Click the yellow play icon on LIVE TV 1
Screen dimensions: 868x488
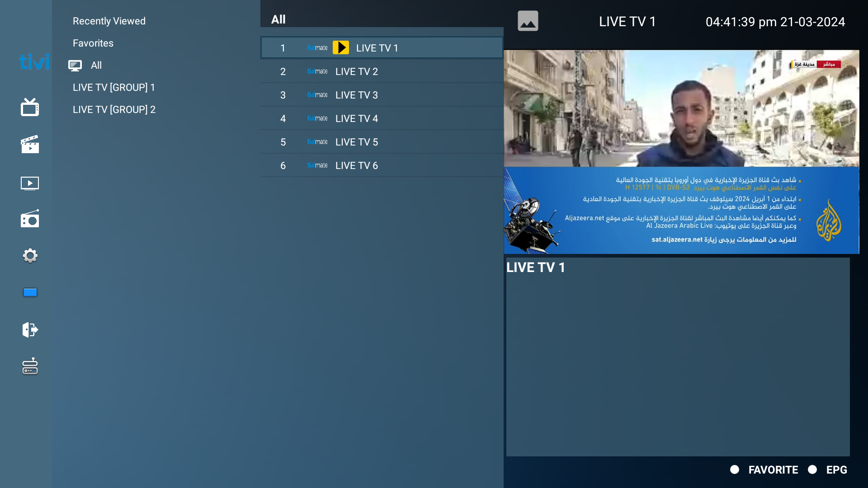coord(341,47)
